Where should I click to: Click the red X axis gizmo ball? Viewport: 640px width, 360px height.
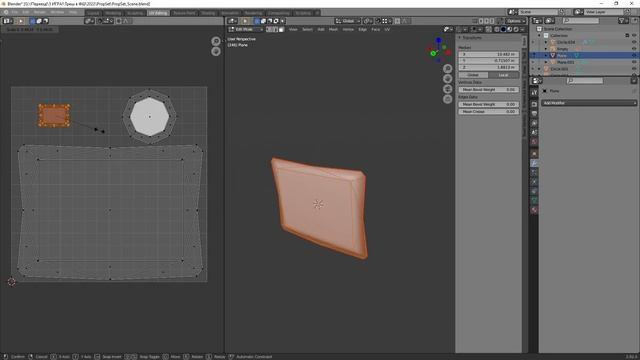[448, 53]
